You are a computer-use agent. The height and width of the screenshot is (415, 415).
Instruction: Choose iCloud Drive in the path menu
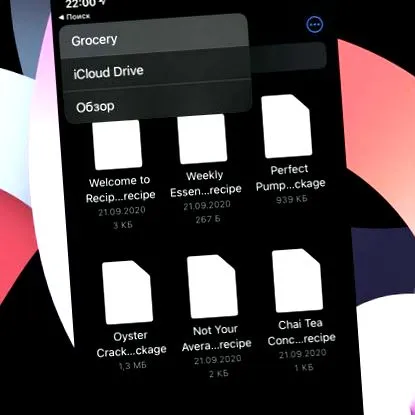tap(156, 71)
